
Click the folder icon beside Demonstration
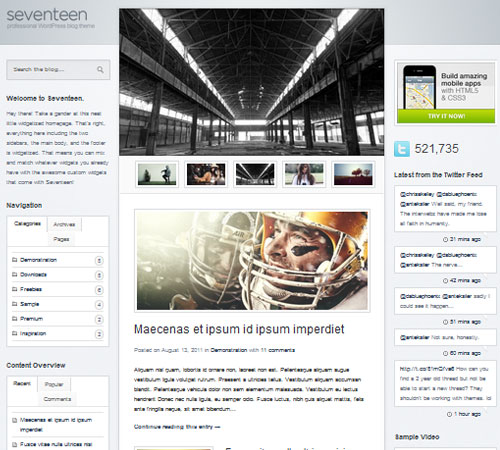[15, 260]
